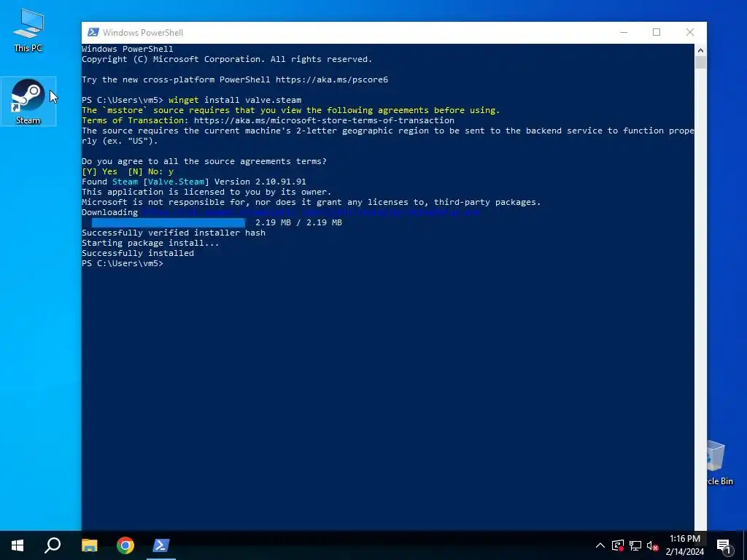
Task: Open the Steam desktop shortcut
Action: pos(28,101)
